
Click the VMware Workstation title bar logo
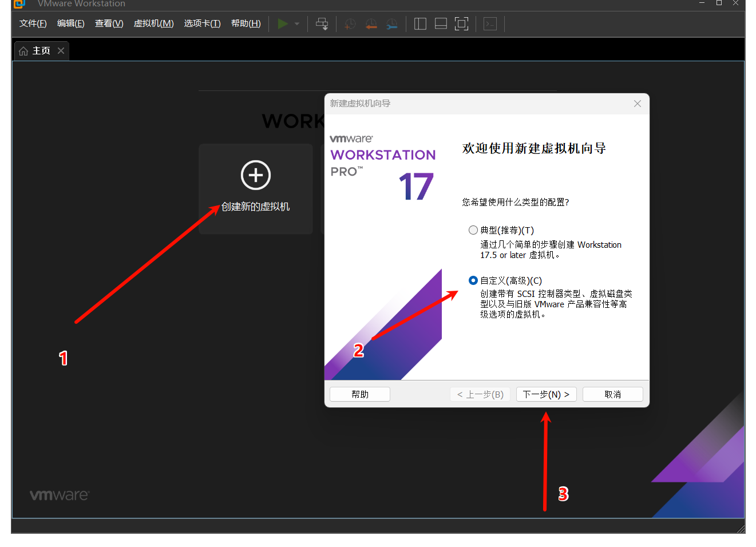19,4
